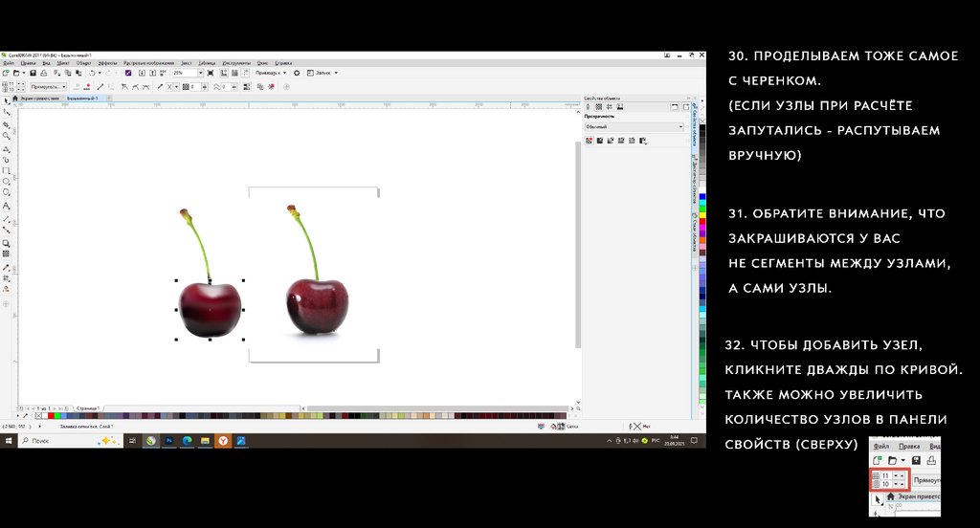Toggle the Show grid button

[x=234, y=73]
